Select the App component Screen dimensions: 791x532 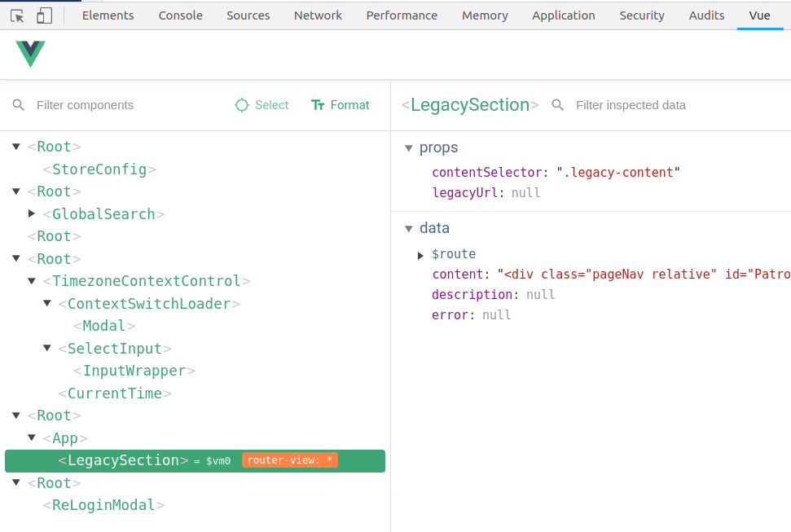click(x=65, y=437)
